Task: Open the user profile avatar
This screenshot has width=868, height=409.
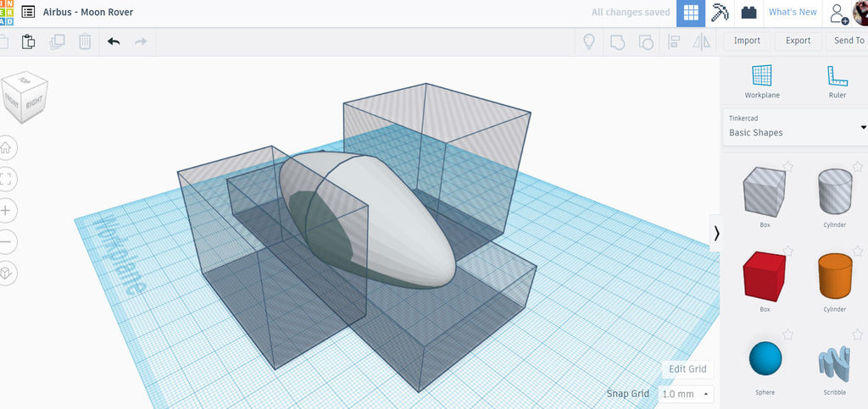Action: tap(861, 12)
